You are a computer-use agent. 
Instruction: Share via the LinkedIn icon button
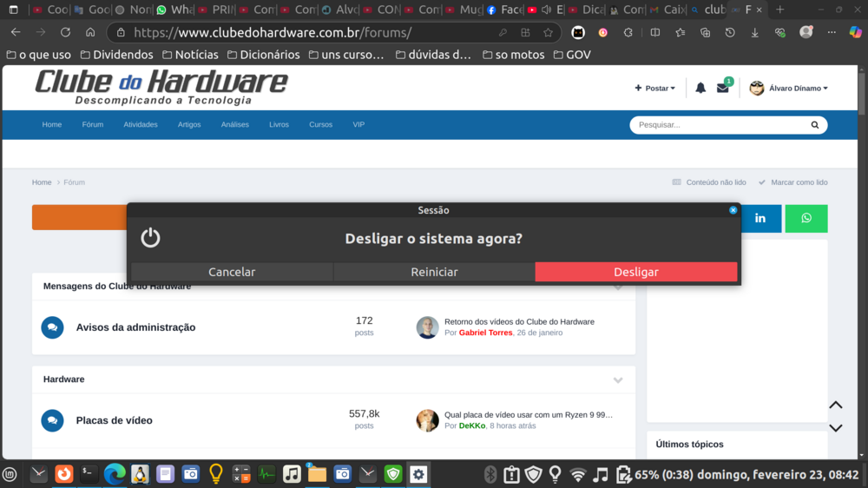[x=760, y=218]
